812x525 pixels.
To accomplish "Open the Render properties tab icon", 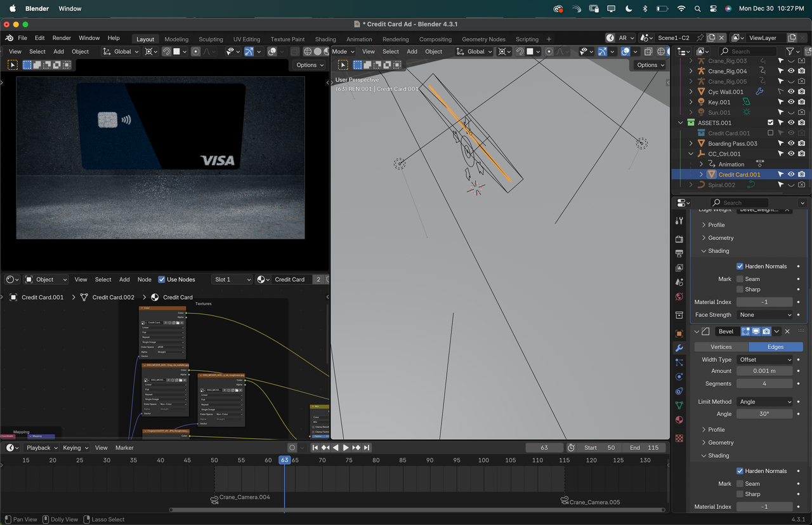I will coord(679,239).
